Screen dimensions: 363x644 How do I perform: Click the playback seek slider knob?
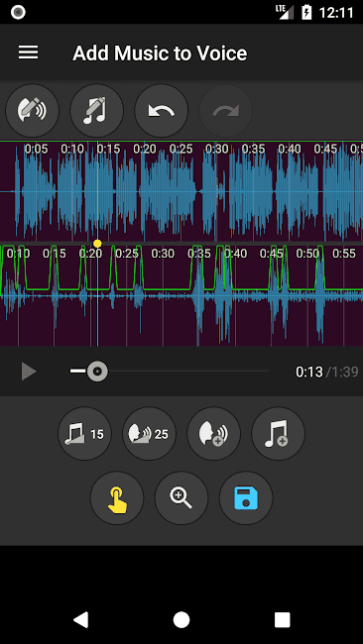[x=97, y=372]
